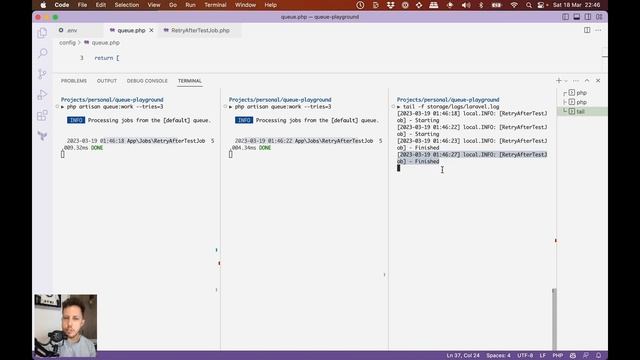Open the Time Machine clock icon in menu bar
Viewport: 640px width, 360px height.
(360, 5)
